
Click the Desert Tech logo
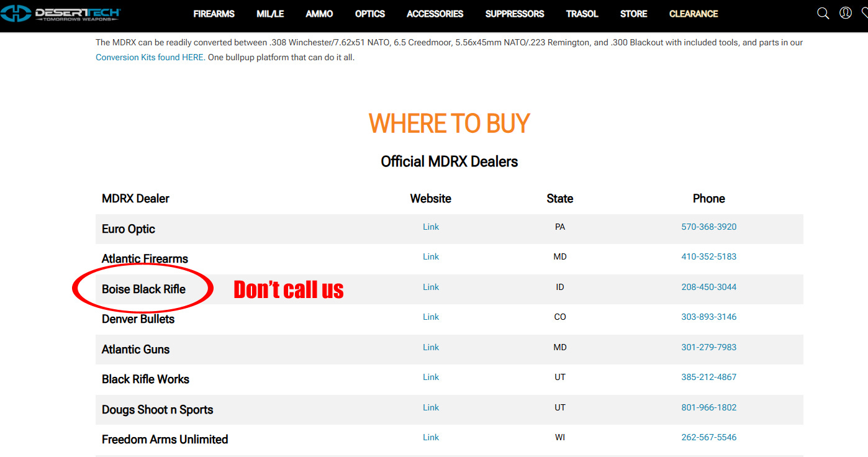point(61,14)
